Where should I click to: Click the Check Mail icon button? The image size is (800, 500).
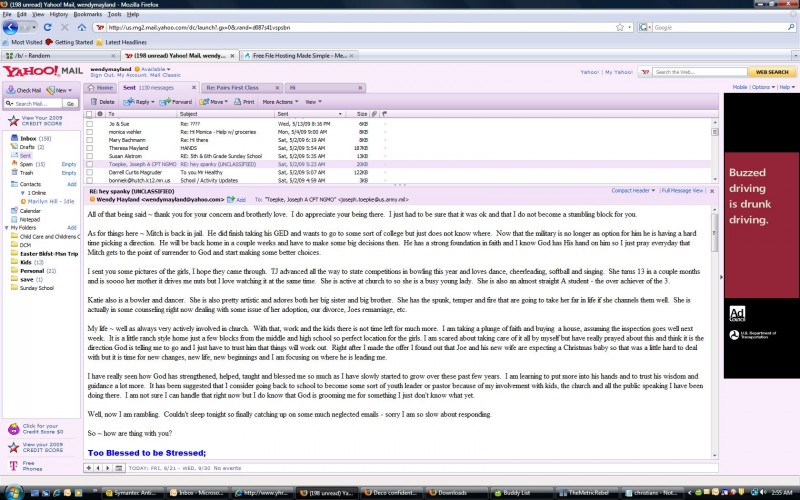[23, 90]
